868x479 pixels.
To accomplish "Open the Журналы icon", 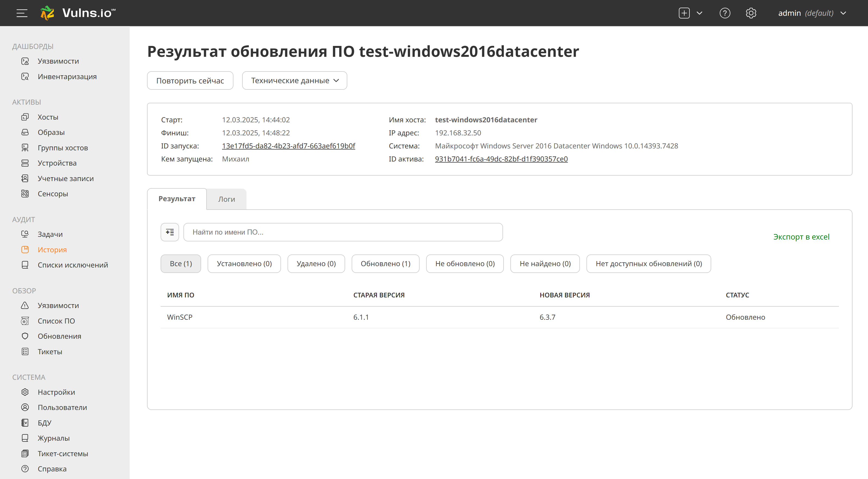I will click(x=25, y=438).
